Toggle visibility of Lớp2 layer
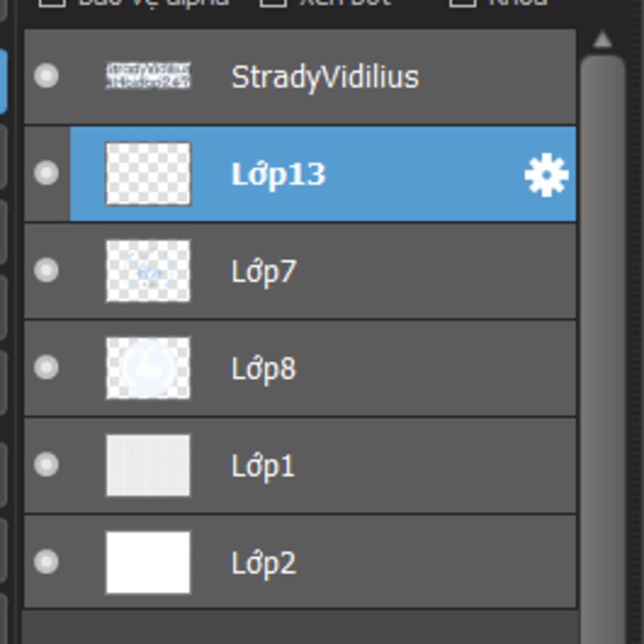644x644 pixels. [x=46, y=561]
